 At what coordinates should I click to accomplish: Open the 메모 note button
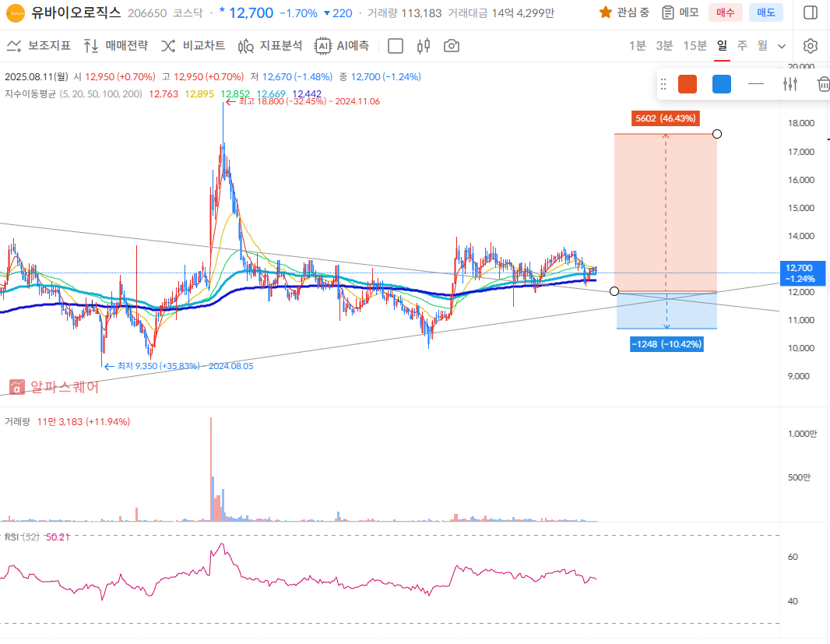[x=681, y=12]
